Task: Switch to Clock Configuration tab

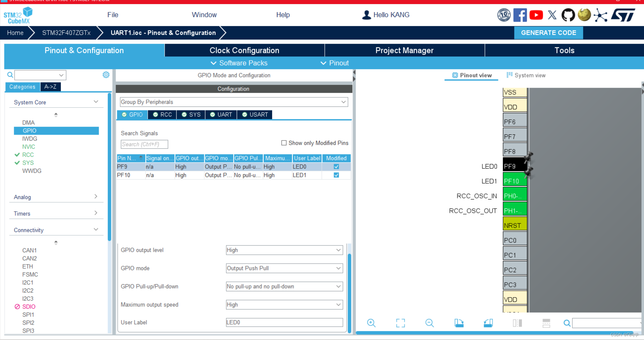Action: point(244,50)
